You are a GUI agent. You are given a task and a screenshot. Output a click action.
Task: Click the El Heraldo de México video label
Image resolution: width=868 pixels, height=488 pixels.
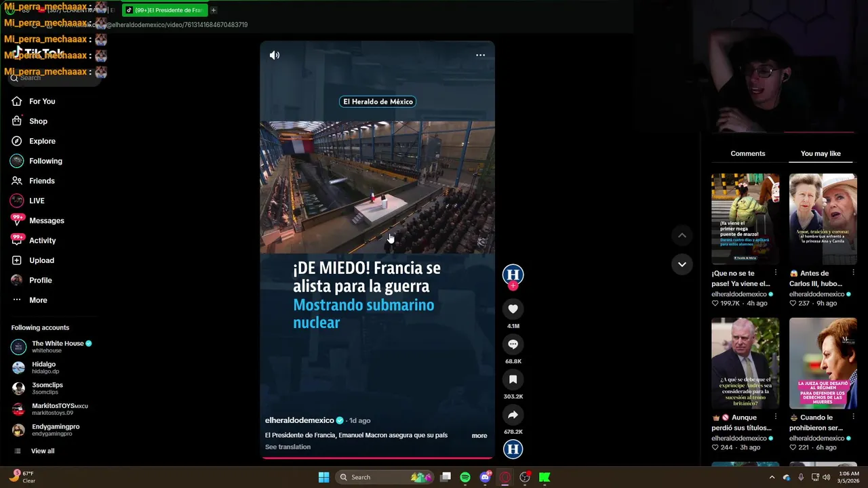pyautogui.click(x=378, y=102)
